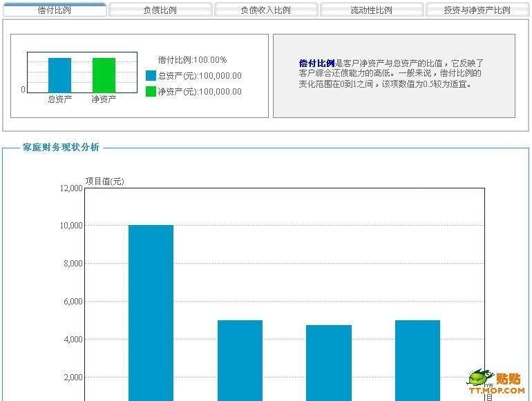Click the green 净资产 legend swatch
The width and height of the screenshot is (532, 401).
click(151, 92)
